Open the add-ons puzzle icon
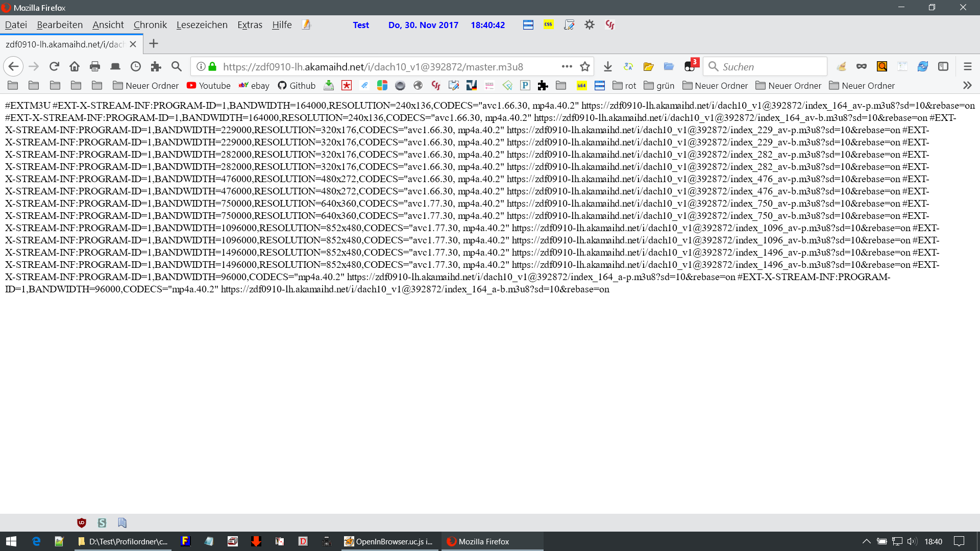 click(x=156, y=66)
